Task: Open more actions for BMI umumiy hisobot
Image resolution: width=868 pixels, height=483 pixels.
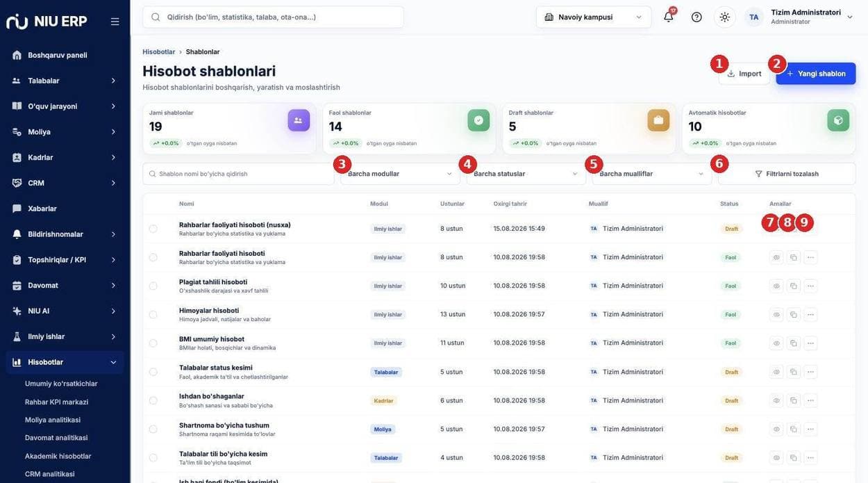Action: [x=810, y=343]
